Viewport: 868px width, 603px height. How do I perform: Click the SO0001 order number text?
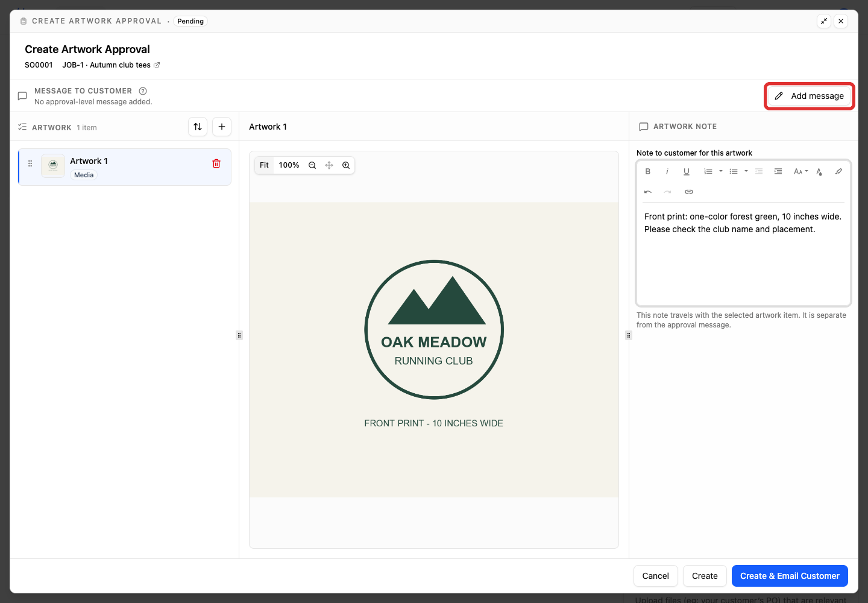click(x=39, y=65)
